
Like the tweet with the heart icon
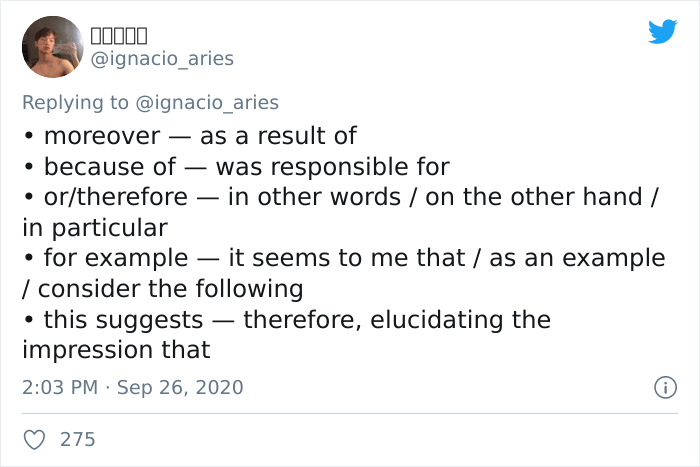click(33, 438)
